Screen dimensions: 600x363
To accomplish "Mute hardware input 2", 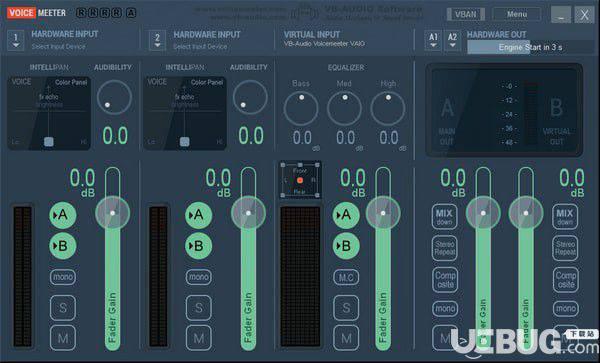I will [x=199, y=338].
